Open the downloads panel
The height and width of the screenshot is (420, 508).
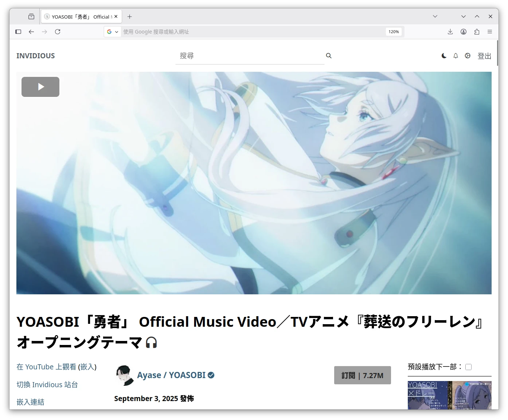pos(450,32)
